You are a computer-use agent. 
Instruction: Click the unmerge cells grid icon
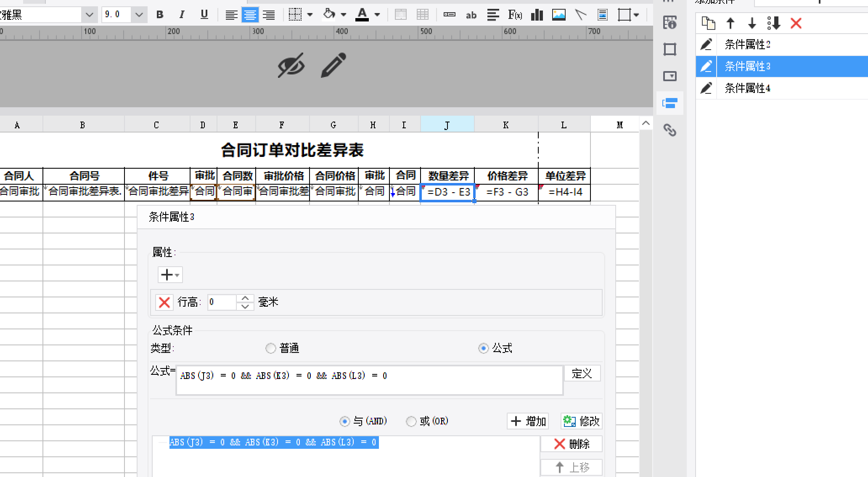pyautogui.click(x=423, y=15)
